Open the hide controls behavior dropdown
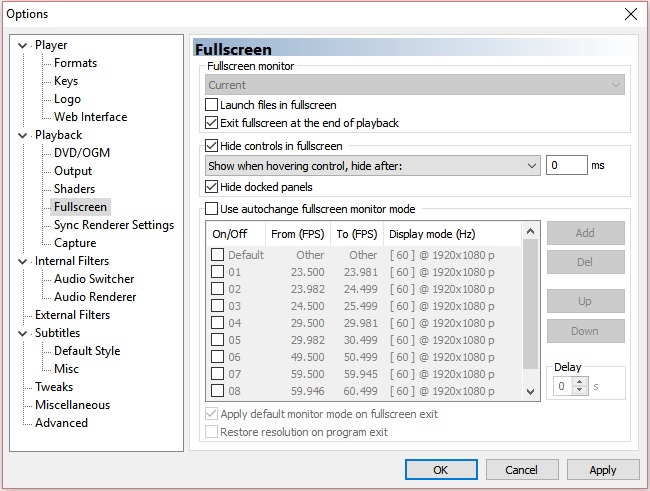 pyautogui.click(x=372, y=166)
